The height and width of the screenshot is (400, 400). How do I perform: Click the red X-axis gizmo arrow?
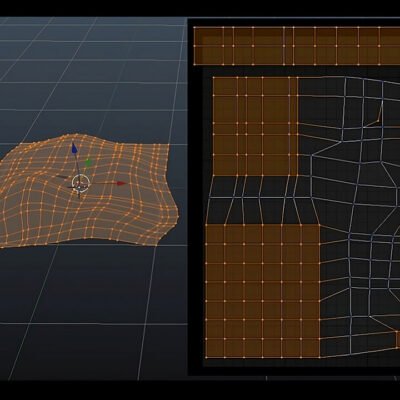coord(121,183)
